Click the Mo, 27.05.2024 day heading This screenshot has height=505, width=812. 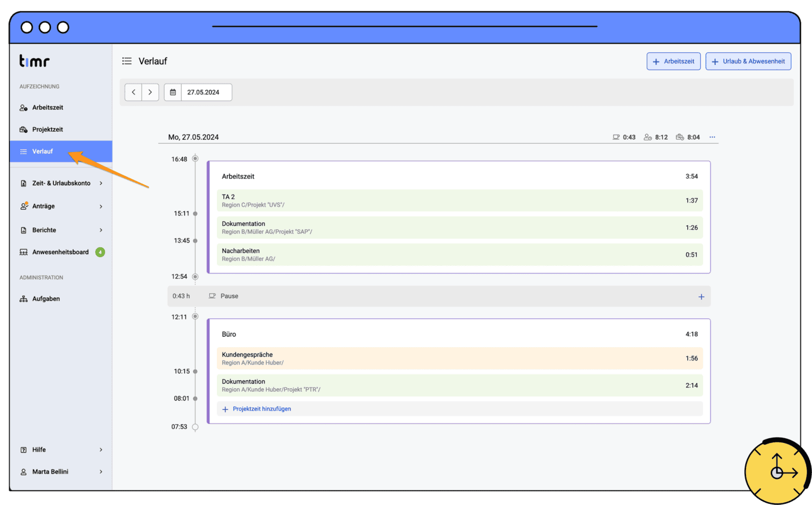[x=193, y=138]
